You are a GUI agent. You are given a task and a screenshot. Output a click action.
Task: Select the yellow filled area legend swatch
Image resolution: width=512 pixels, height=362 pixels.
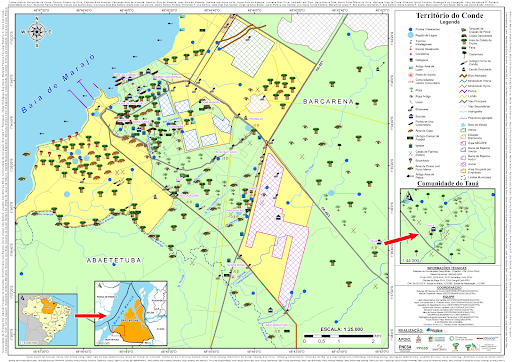point(463,171)
